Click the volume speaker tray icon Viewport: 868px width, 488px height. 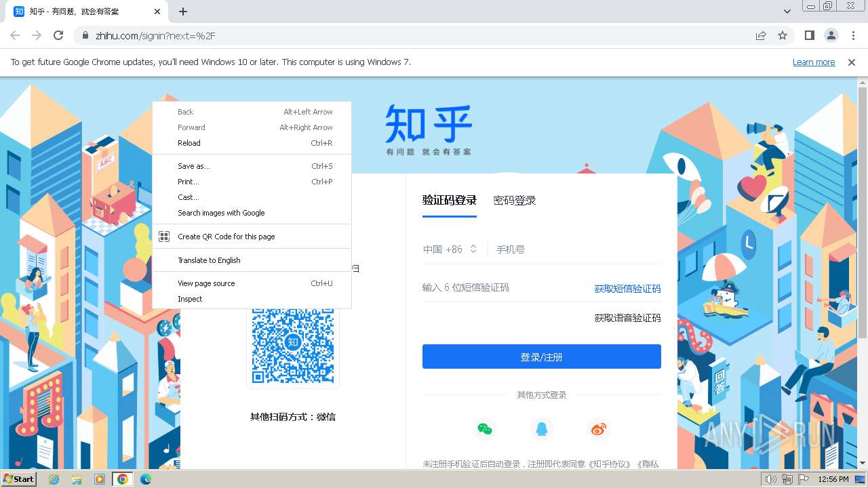pyautogui.click(x=771, y=479)
